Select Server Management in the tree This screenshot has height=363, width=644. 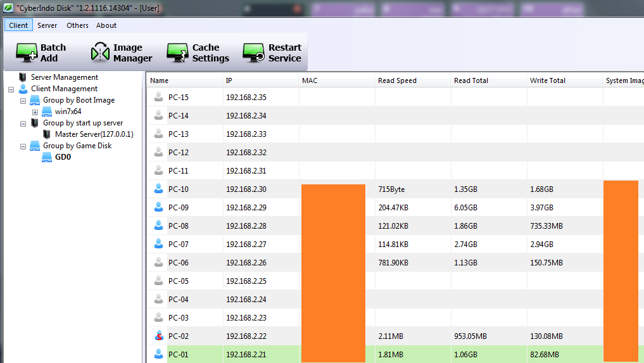click(65, 77)
